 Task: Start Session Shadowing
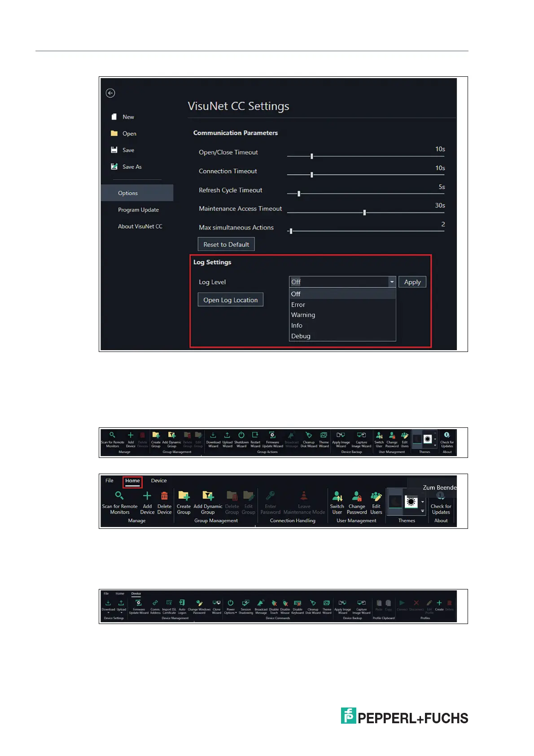tap(245, 607)
